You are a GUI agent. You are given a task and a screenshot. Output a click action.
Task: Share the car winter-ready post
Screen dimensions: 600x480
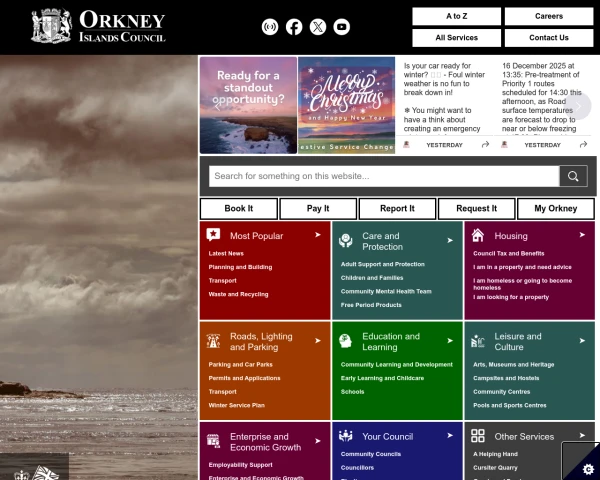click(485, 144)
